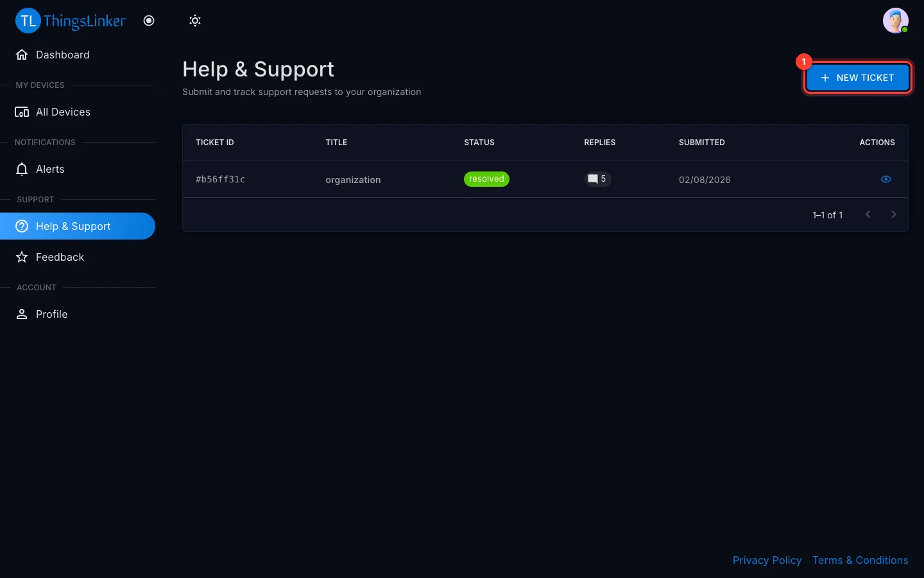Go to All Devices
The image size is (924, 578).
click(78, 112)
